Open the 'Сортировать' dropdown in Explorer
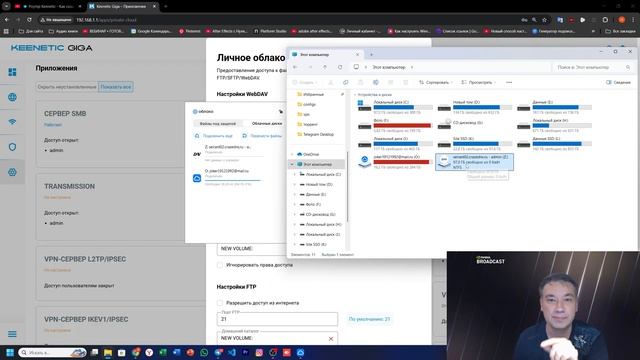Viewport: 640px width, 360px height. 436,82
